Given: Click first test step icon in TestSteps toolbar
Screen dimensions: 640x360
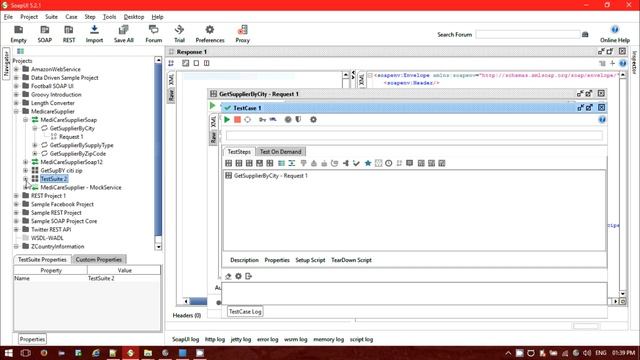Looking at the screenshot, I should pyautogui.click(x=229, y=163).
